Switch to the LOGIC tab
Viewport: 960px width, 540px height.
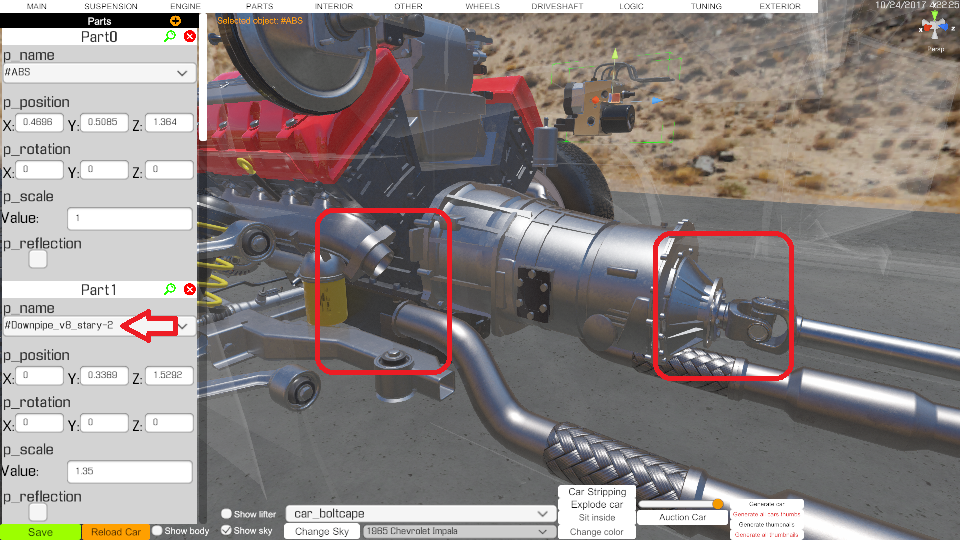click(631, 6)
